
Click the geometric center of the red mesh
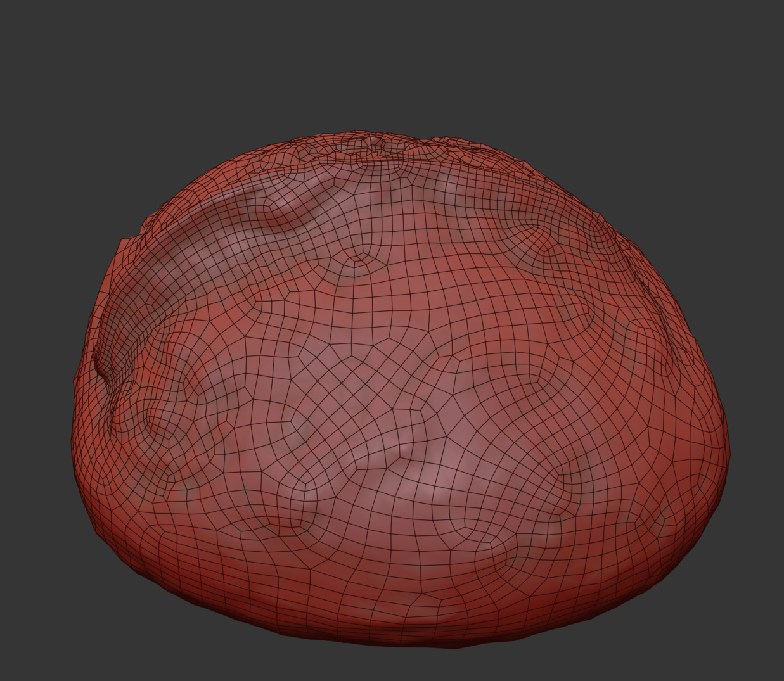pyautogui.click(x=401, y=390)
